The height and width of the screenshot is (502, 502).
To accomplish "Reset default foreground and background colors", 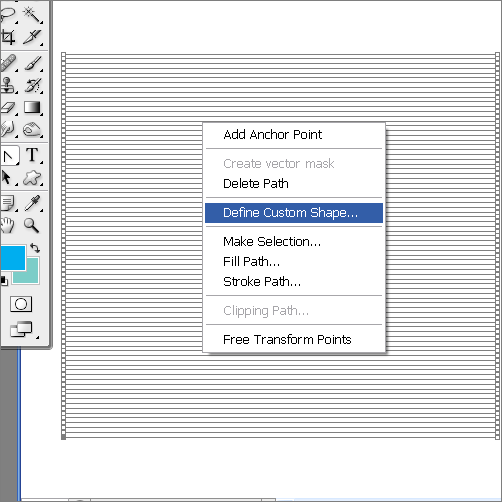I will [x=3, y=281].
